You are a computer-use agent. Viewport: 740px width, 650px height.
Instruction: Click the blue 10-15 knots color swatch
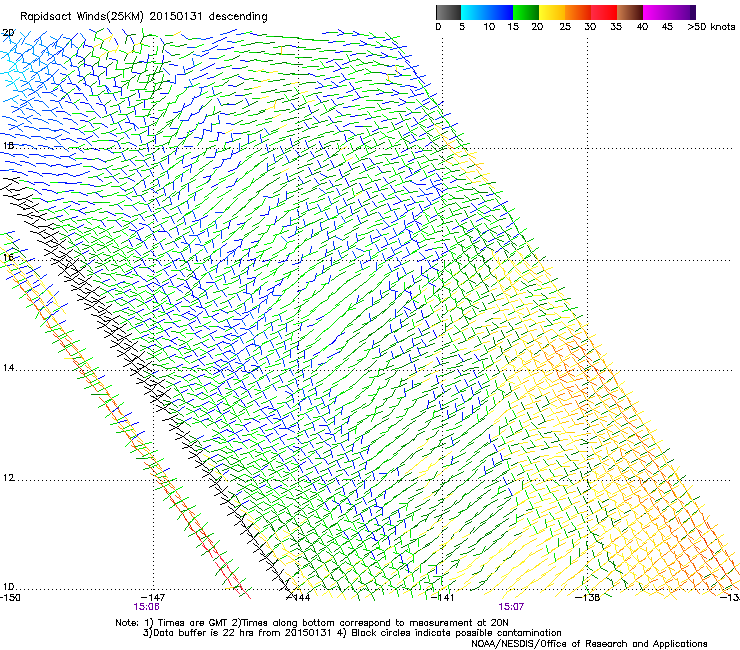500,12
